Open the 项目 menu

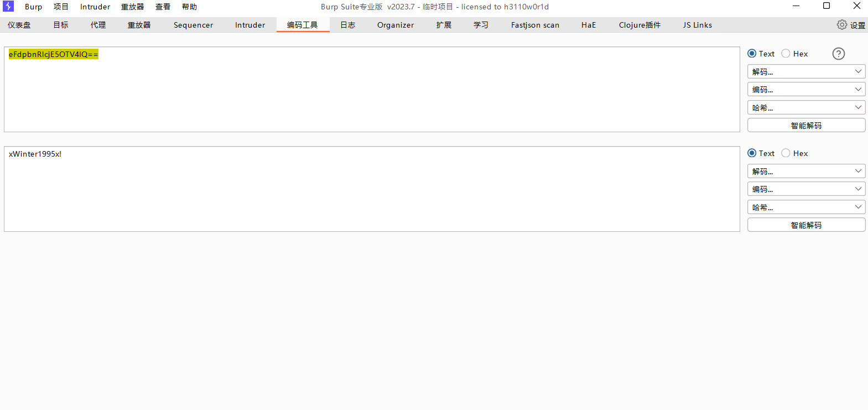click(61, 7)
